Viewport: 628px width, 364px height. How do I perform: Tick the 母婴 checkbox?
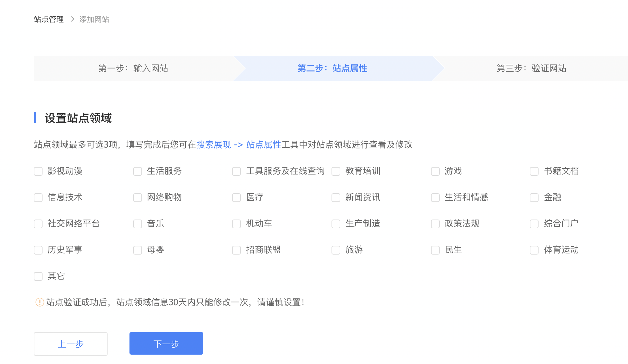[x=138, y=250]
